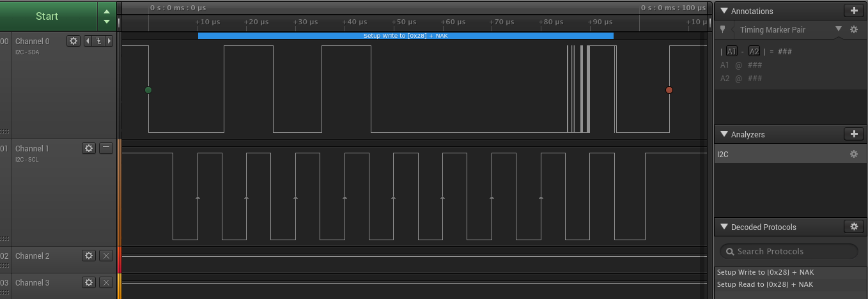Click the I2C - SDA channel sublabel

27,52
